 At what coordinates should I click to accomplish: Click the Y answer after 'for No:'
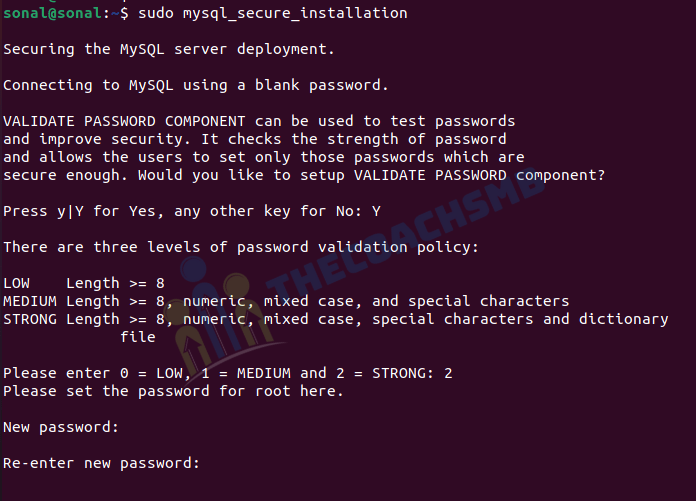point(376,211)
